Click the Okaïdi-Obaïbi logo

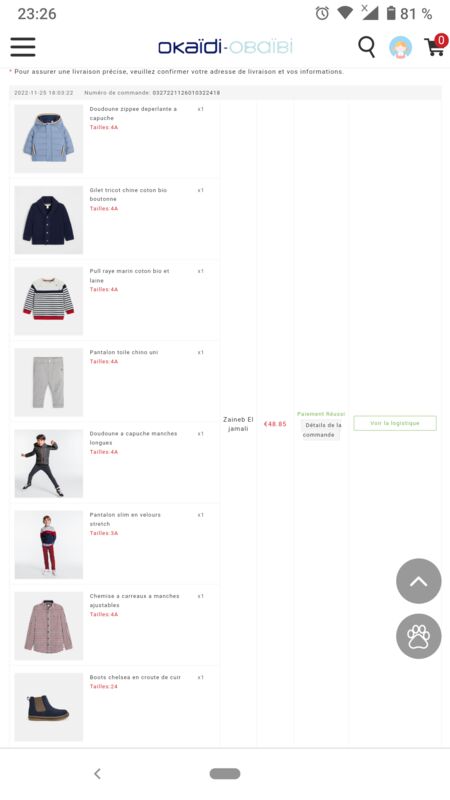pos(225,47)
